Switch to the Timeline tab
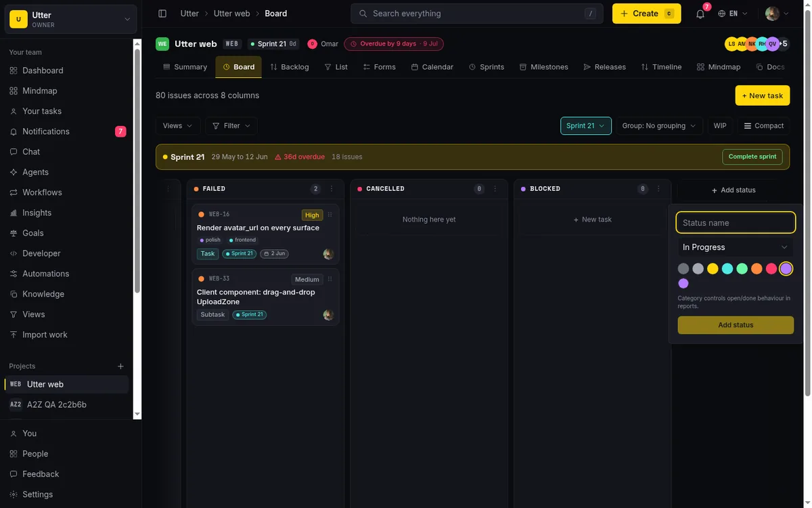 click(661, 67)
